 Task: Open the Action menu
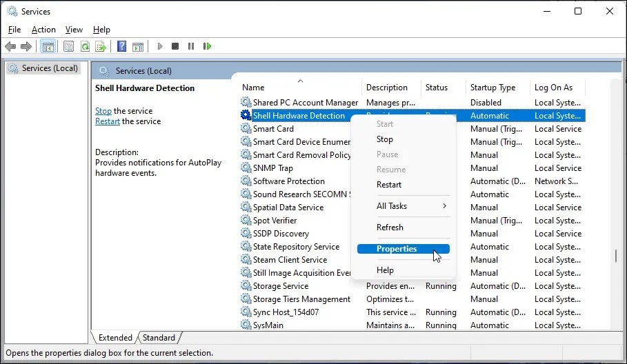pos(43,30)
